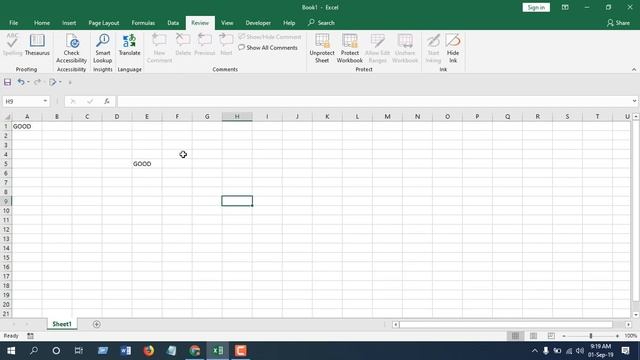Open the Help tab

point(289,23)
